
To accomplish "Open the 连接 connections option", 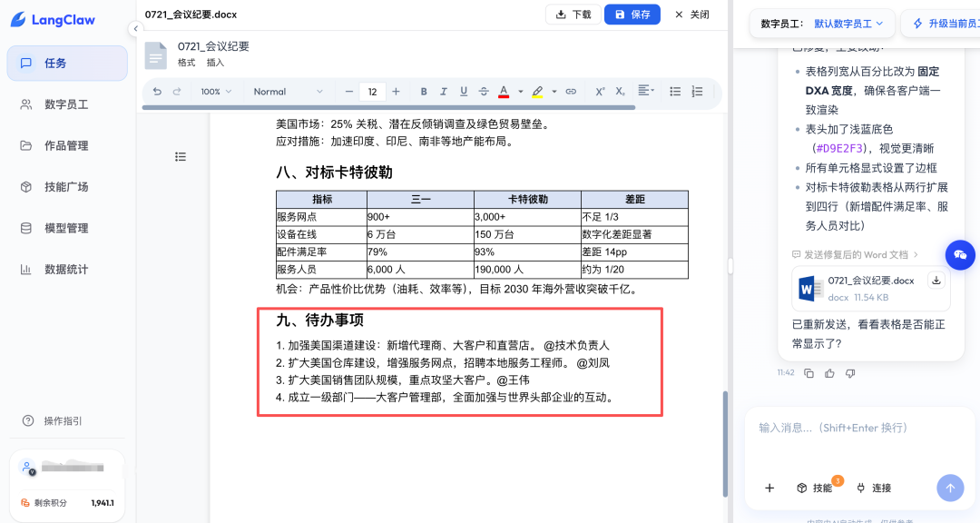I will tap(874, 488).
